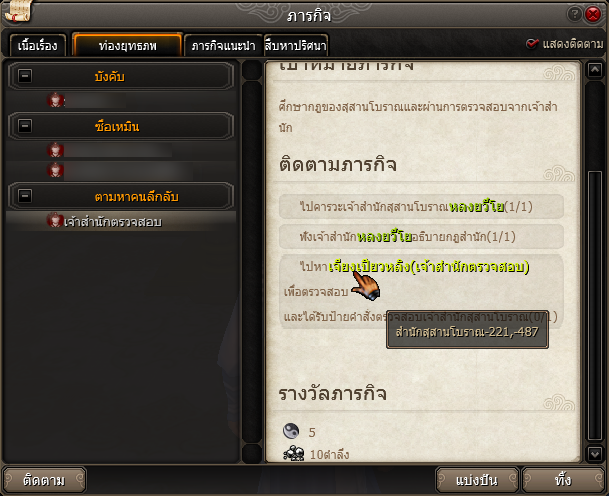Open the สืบหาปริศนา tab

[x=296, y=46]
